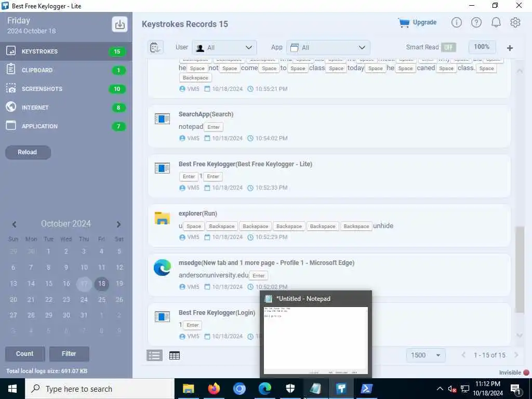Open the 1500 records-per-page dropdown
This screenshot has width=532, height=399.
[x=425, y=355]
